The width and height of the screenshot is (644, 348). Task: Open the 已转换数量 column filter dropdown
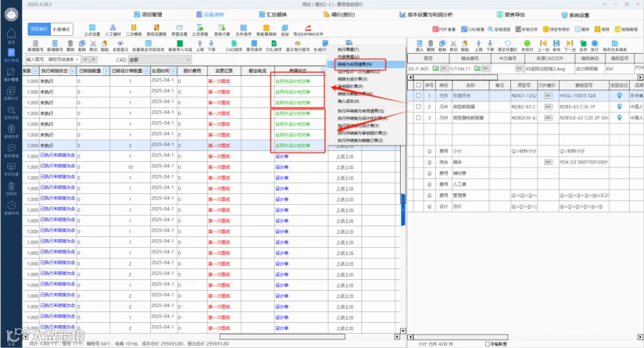click(106, 71)
